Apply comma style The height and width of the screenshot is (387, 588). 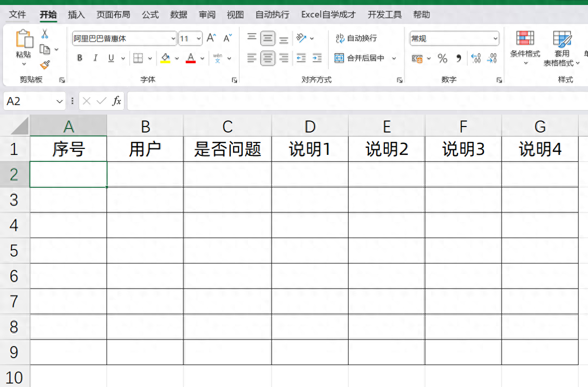click(459, 58)
